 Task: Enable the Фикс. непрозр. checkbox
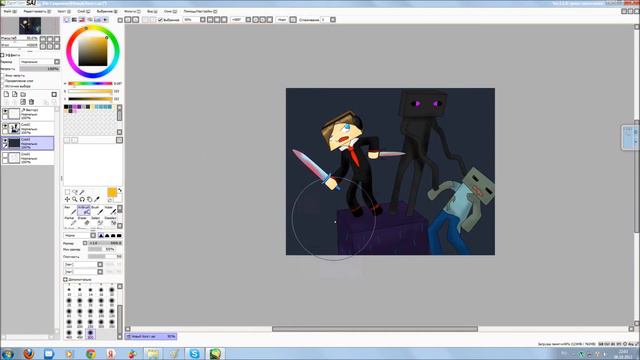pos(2,76)
